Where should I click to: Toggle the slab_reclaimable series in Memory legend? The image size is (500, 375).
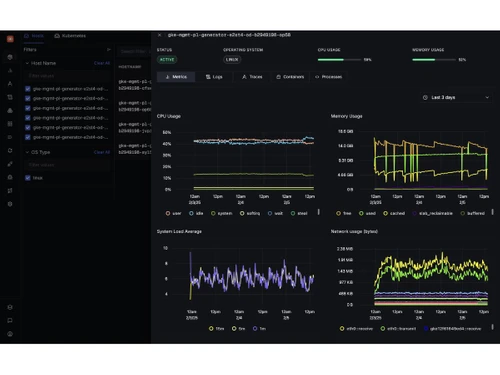tap(432, 213)
